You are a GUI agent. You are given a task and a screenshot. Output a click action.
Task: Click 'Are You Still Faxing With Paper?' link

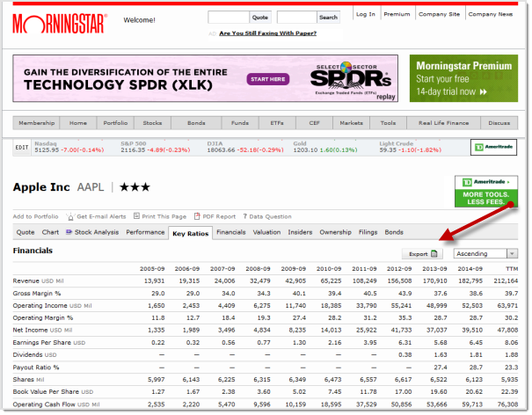[267, 33]
